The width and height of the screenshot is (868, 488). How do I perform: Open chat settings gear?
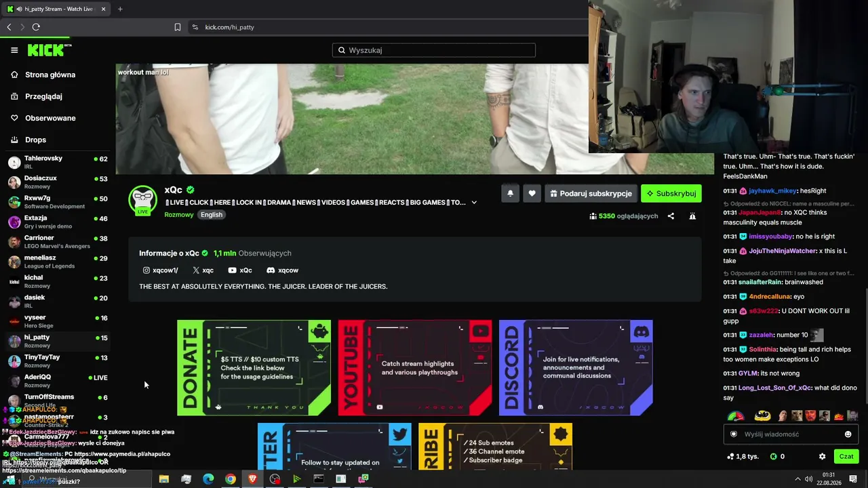click(x=822, y=457)
